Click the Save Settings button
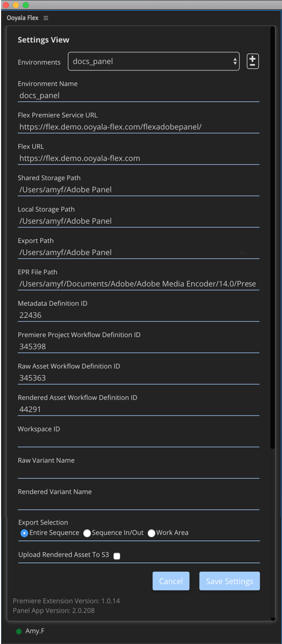 [230, 581]
